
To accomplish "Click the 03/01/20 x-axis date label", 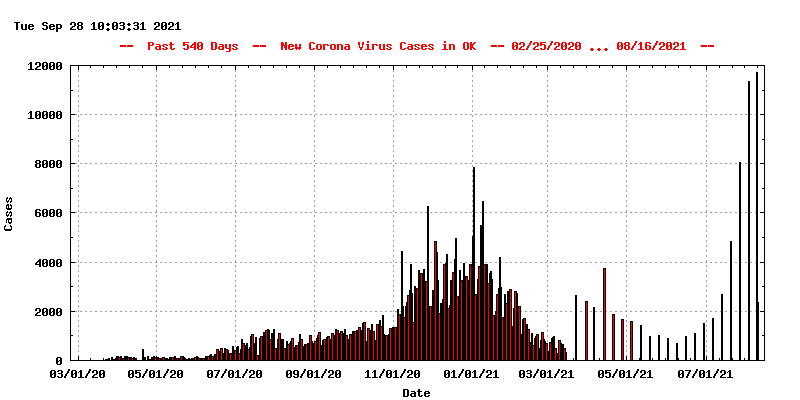I will tap(77, 374).
